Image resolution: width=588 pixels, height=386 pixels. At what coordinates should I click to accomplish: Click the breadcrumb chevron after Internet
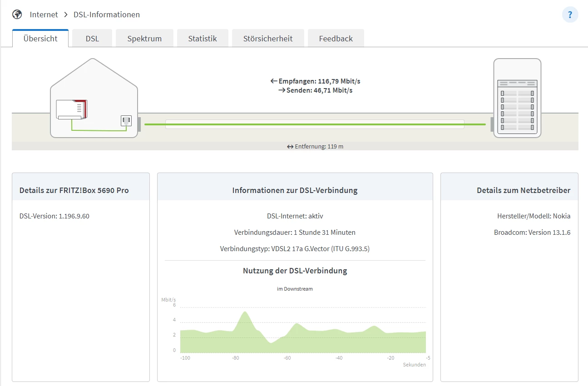point(66,15)
